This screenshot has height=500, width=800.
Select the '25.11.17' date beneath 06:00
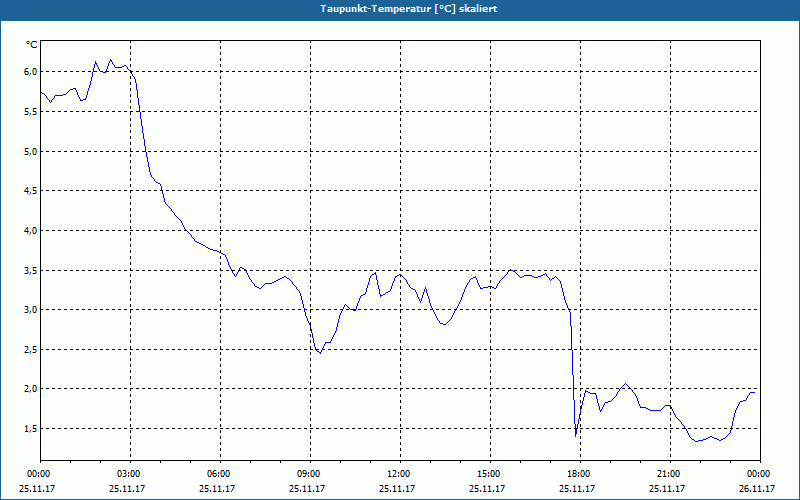tap(217, 488)
